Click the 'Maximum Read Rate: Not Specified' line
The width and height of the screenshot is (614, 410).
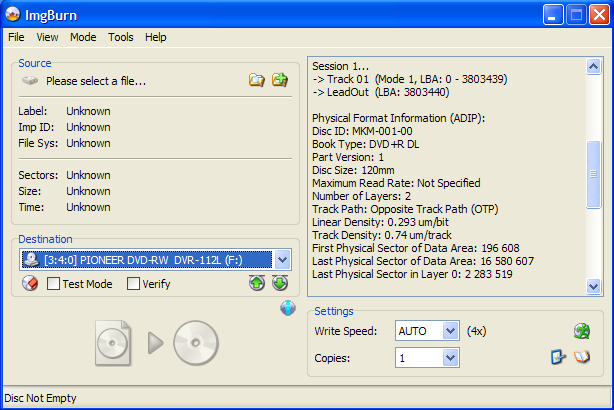(x=396, y=183)
